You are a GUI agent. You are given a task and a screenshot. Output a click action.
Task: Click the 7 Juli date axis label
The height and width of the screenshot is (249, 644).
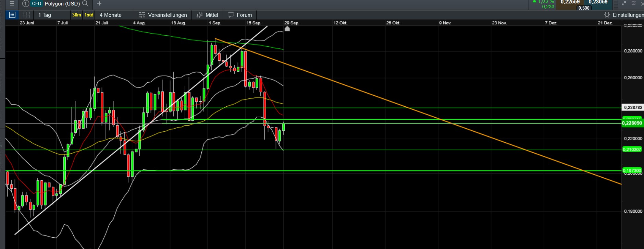[62, 23]
